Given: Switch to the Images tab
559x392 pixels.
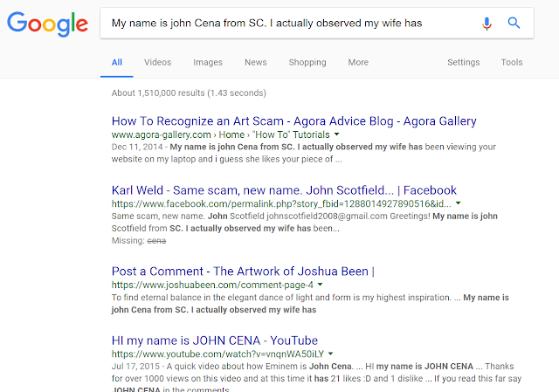Looking at the screenshot, I should point(208,62).
